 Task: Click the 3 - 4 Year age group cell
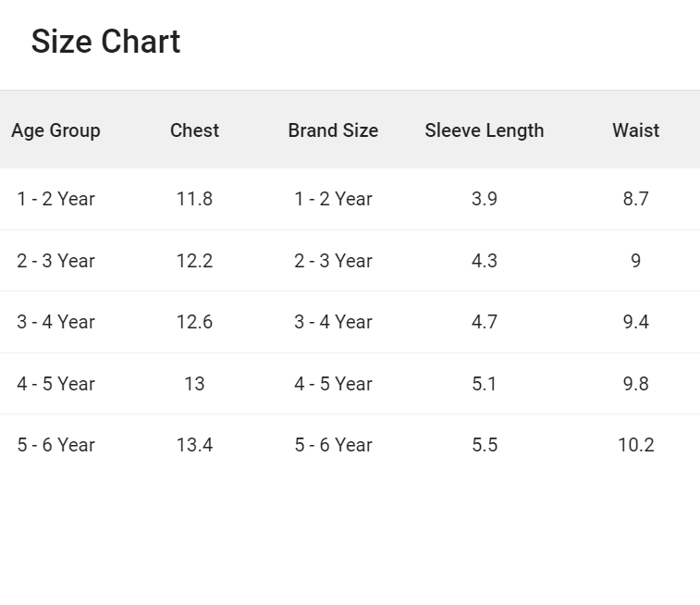[x=55, y=322]
